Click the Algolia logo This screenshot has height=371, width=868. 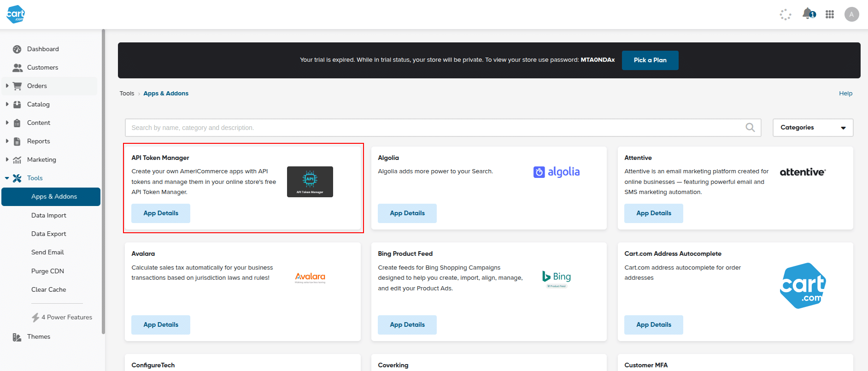(557, 172)
